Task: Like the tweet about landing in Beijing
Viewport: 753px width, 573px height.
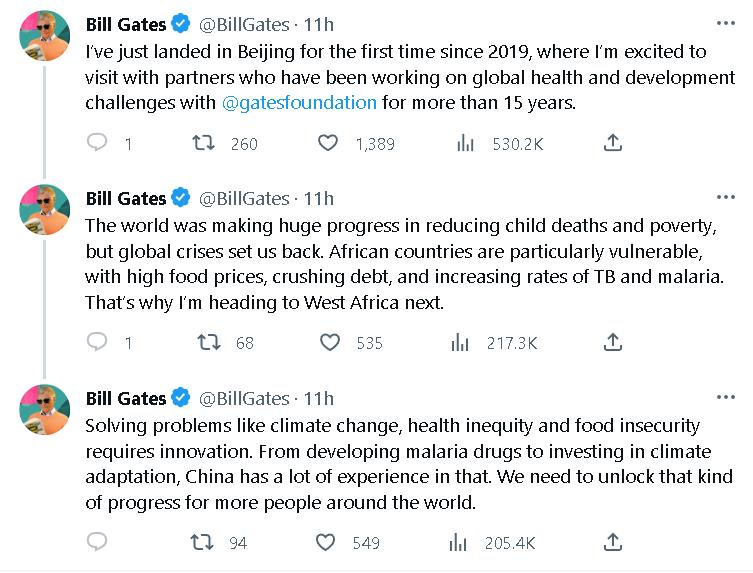Action: pos(327,143)
